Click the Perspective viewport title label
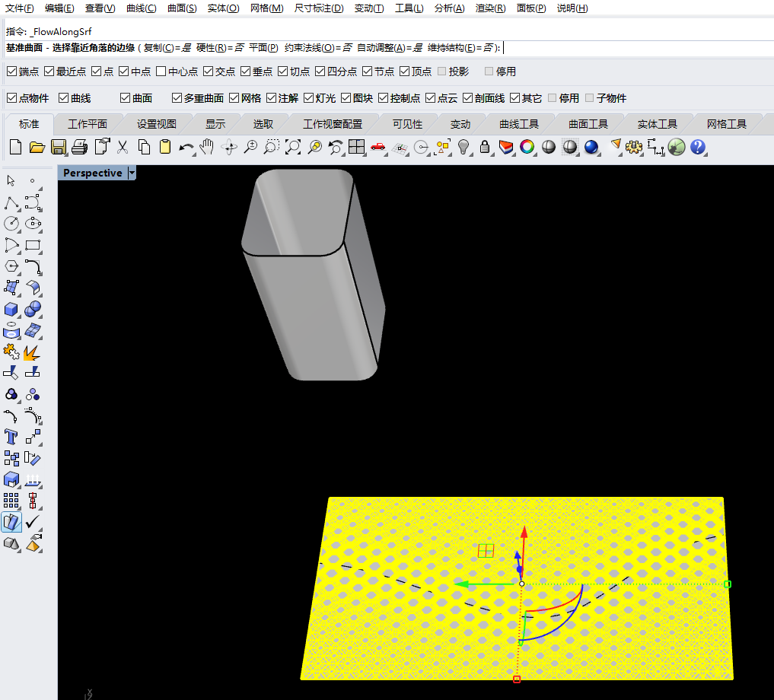This screenshot has height=700, width=774. tap(93, 173)
